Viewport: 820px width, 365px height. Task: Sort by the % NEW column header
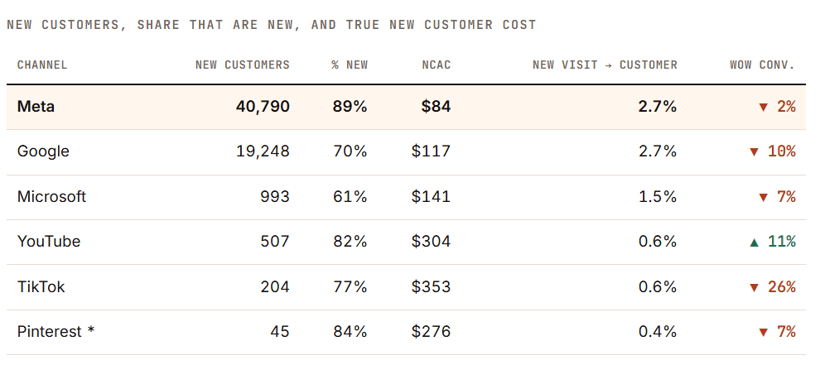click(349, 65)
